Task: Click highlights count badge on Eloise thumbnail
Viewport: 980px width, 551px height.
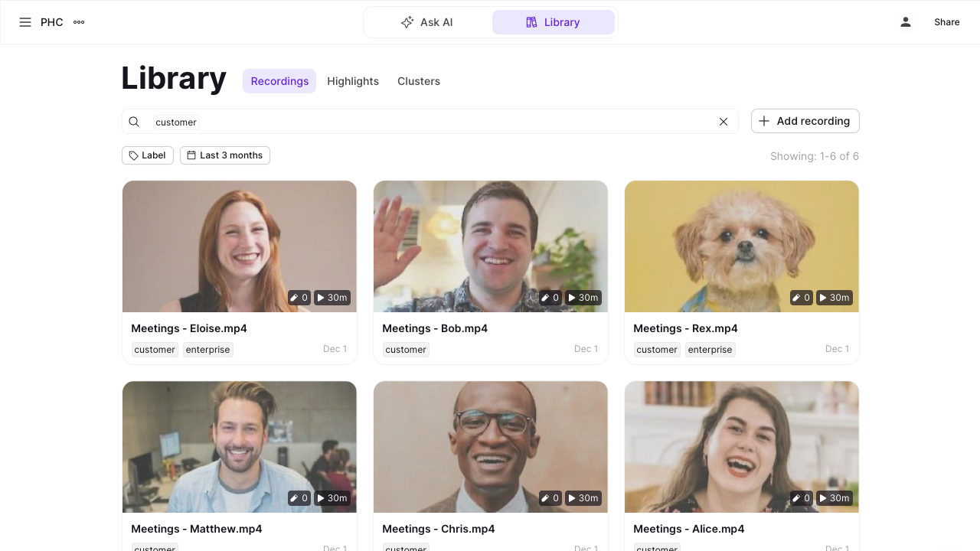Action: [299, 298]
